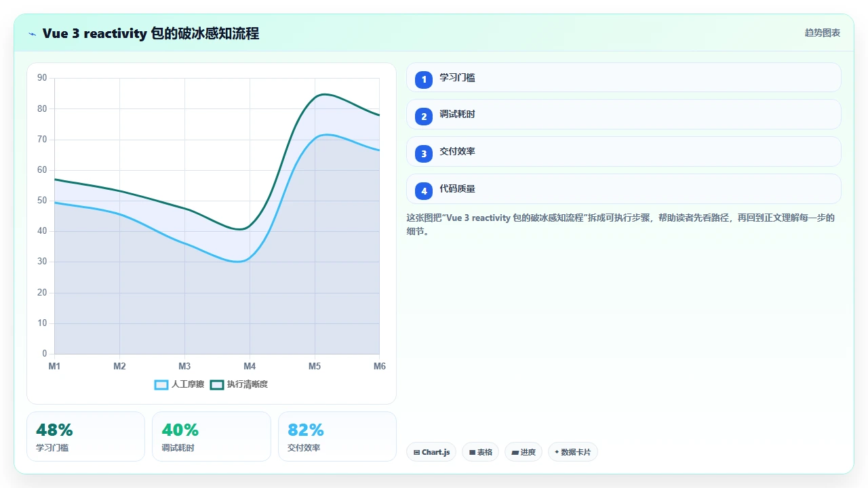
Task: Select the 交付效率 step row
Action: pyautogui.click(x=623, y=151)
